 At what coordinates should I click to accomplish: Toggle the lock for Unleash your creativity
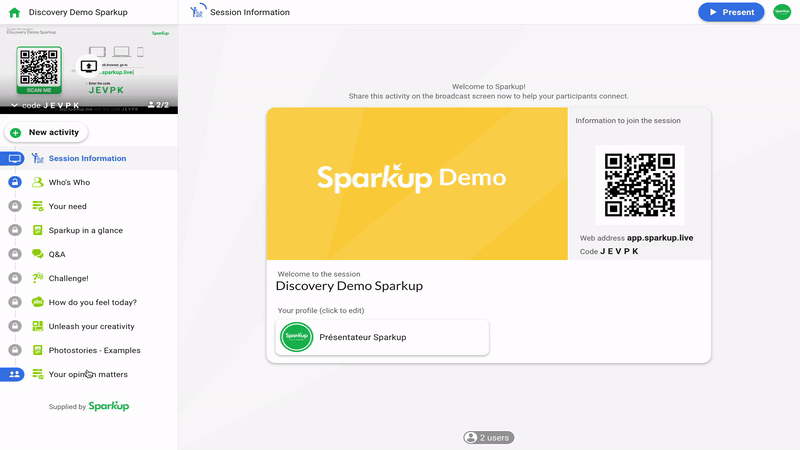pos(15,326)
